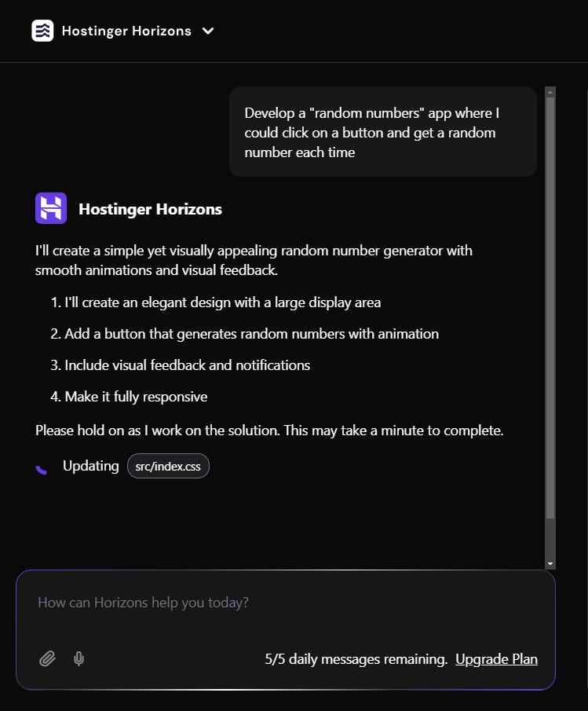This screenshot has height=711, width=588.
Task: Open the Upgrade Plan link
Action: click(x=496, y=659)
